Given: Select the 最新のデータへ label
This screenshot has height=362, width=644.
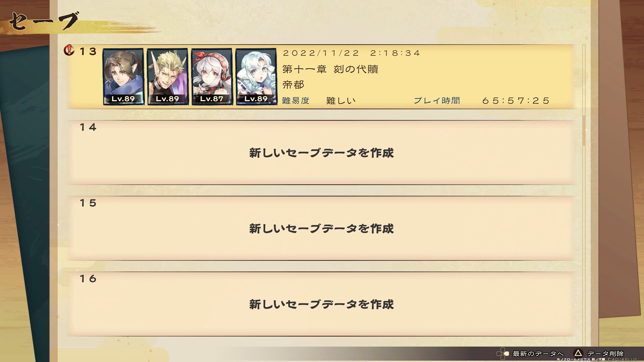Looking at the screenshot, I should (538, 354).
